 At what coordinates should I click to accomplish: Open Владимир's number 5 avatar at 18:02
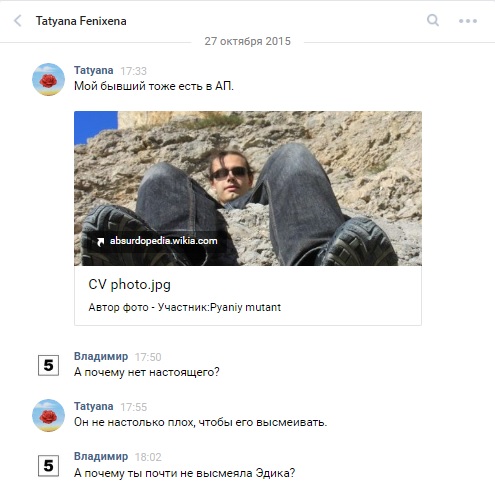click(x=48, y=465)
